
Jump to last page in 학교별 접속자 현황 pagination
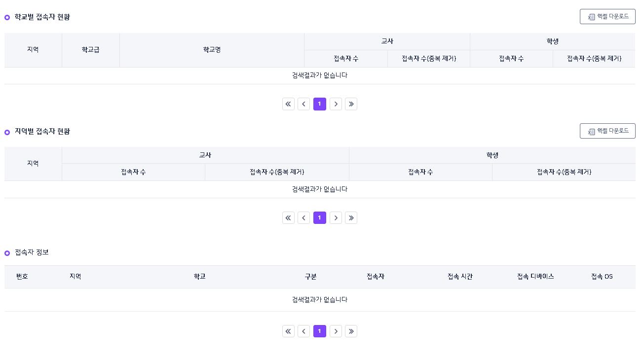pos(351,104)
